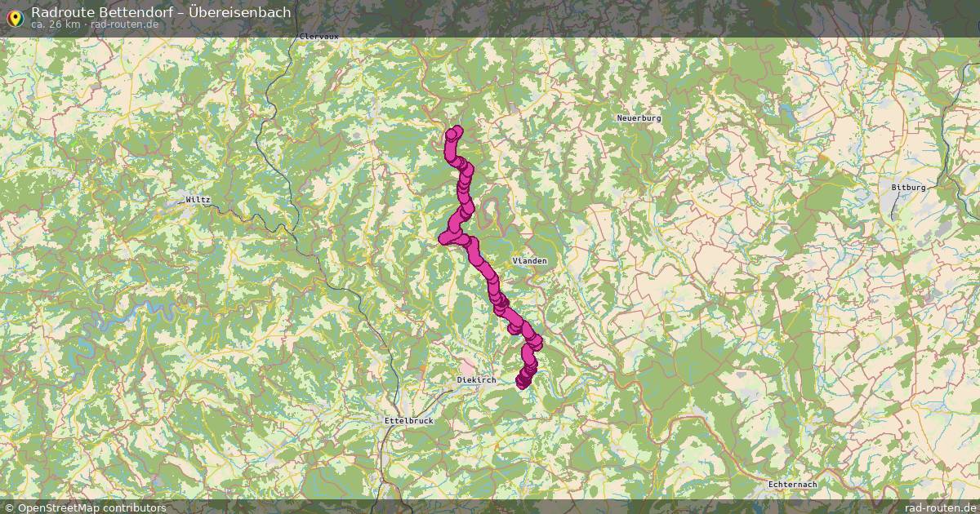The width and height of the screenshot is (980, 514).
Task: Click the Bitburg town label
Action: coord(908,187)
